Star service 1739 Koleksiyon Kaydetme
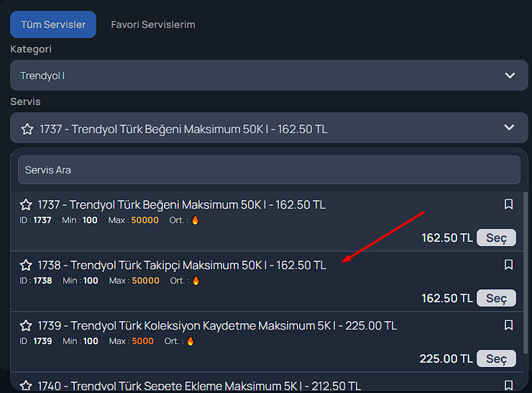The image size is (532, 393). (x=26, y=326)
